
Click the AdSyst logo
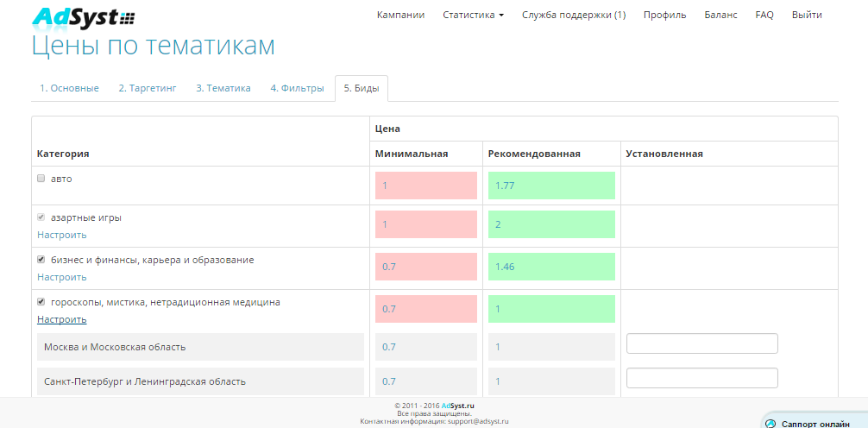pyautogui.click(x=83, y=18)
